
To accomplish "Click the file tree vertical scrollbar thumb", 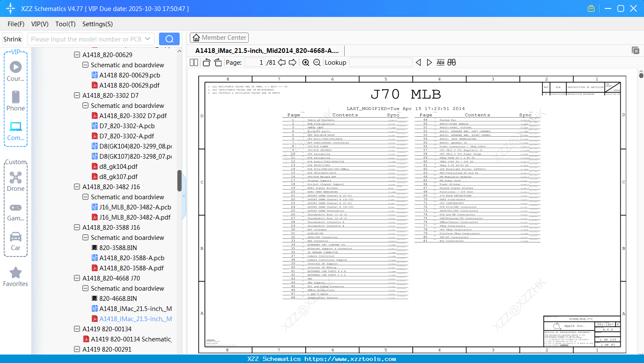I will pos(179,181).
